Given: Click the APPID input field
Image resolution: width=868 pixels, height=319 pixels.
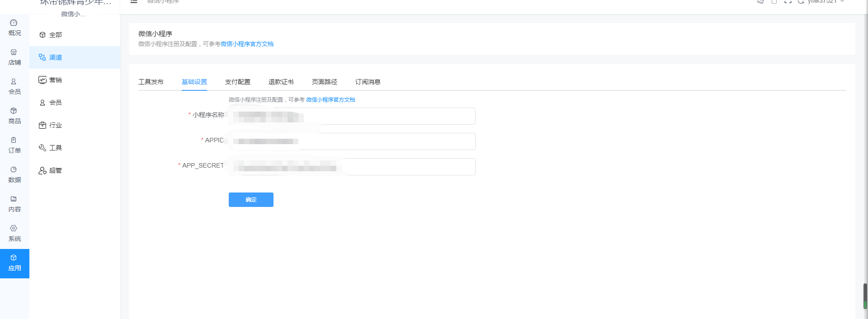Looking at the screenshot, I should tap(352, 141).
